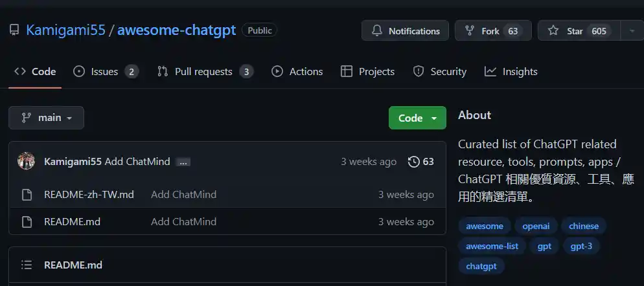Click the repository icon beside Kamigami55
The height and width of the screenshot is (286, 644).
click(x=14, y=30)
